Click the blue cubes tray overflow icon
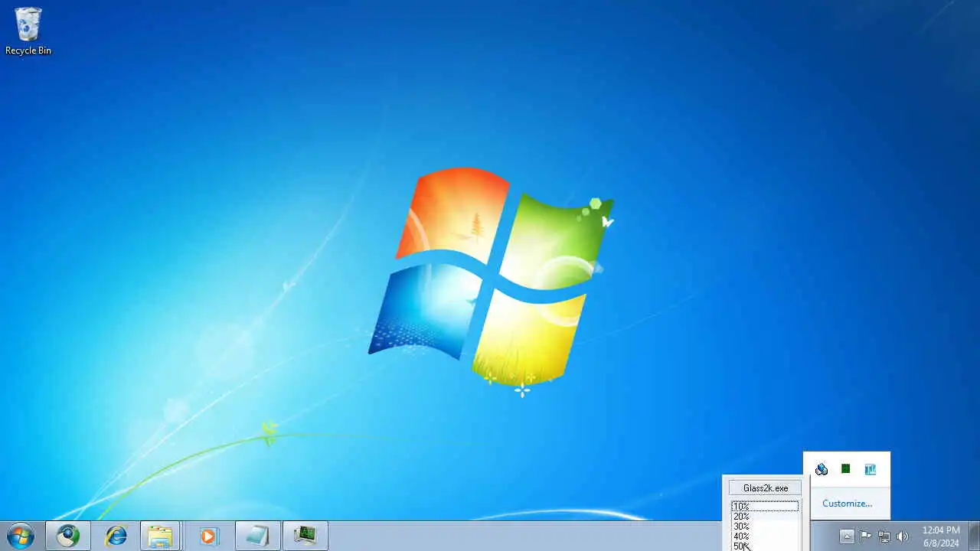Image resolution: width=980 pixels, height=551 pixels. (822, 469)
